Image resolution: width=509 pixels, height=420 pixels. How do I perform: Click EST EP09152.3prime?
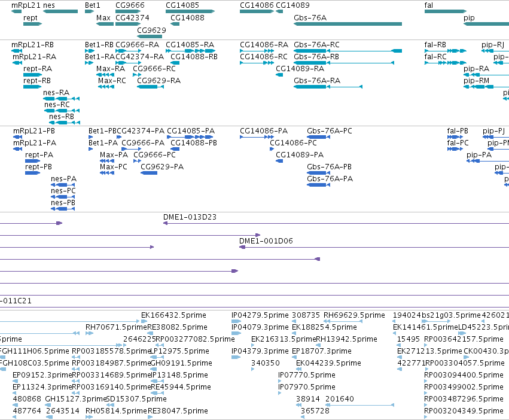tap(42, 375)
